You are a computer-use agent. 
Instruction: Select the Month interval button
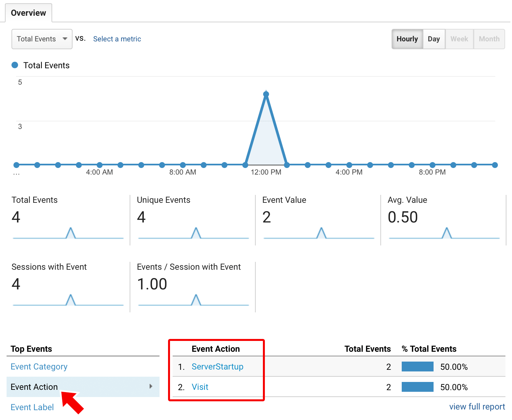pyautogui.click(x=489, y=39)
